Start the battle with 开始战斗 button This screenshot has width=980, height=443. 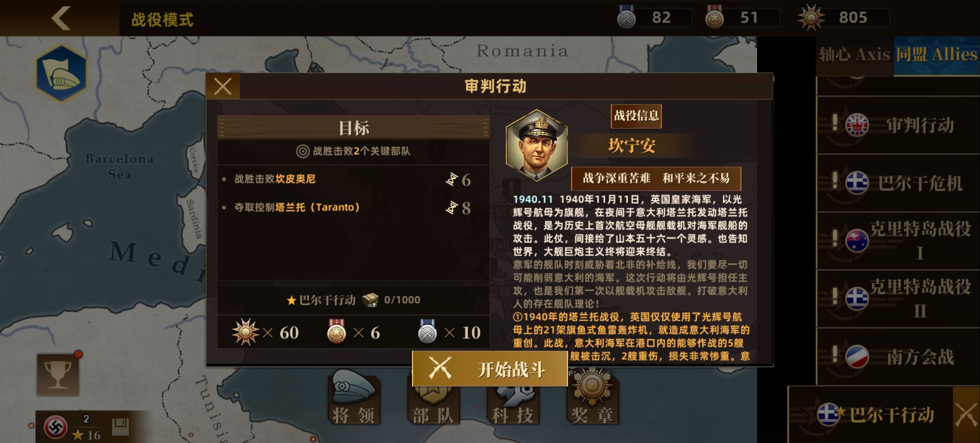[490, 369]
